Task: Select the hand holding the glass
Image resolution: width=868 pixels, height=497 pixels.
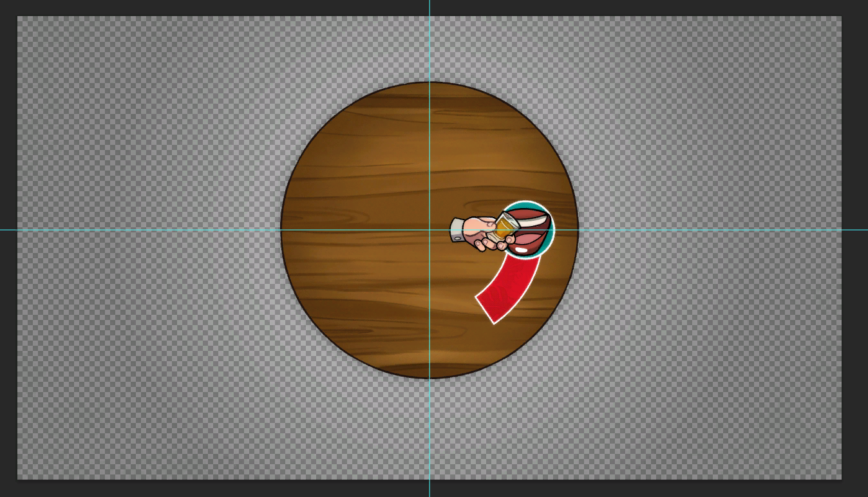Action: [483, 232]
